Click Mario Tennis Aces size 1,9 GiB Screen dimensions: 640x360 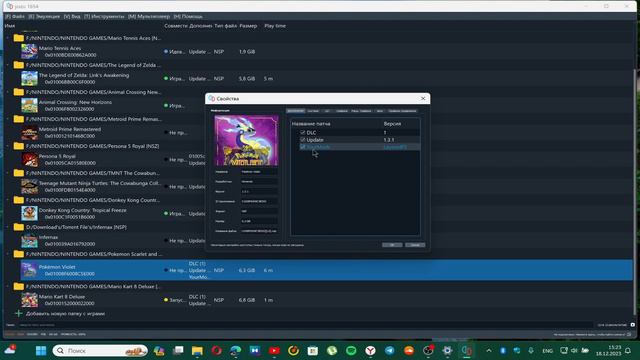coord(247,52)
